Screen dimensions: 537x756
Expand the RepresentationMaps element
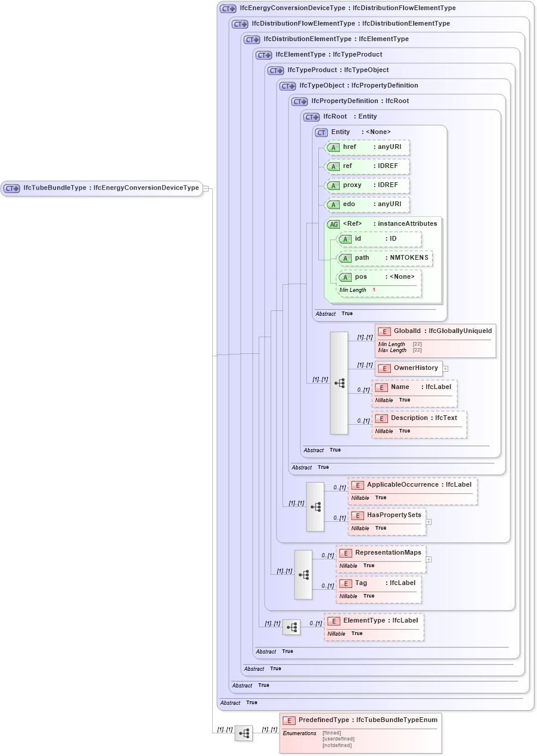[427, 559]
